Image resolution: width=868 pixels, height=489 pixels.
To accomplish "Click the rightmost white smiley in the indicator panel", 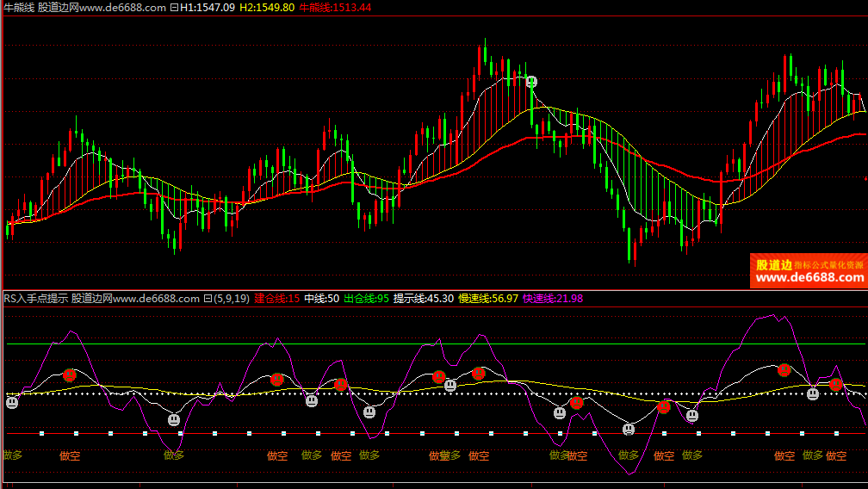I will [x=812, y=393].
